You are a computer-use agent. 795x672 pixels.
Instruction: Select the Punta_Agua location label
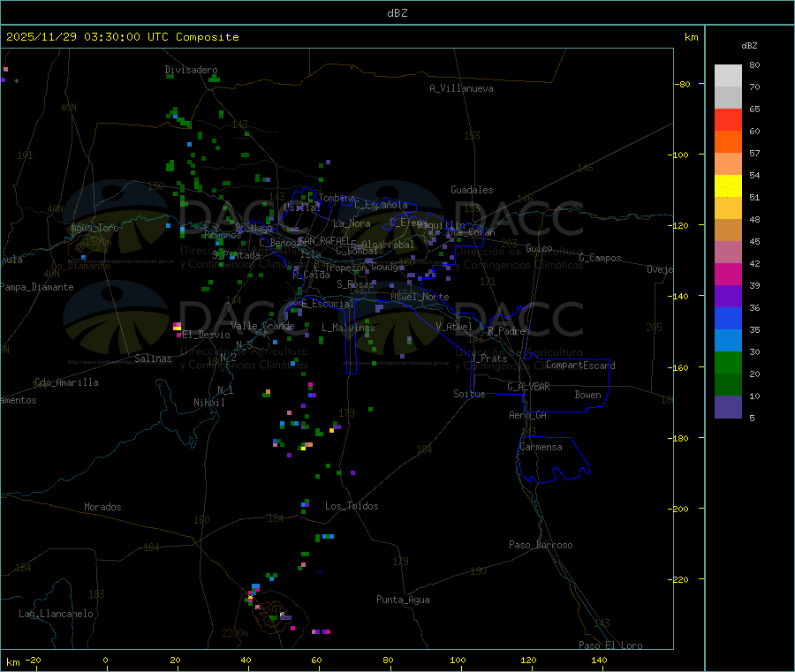point(403,600)
